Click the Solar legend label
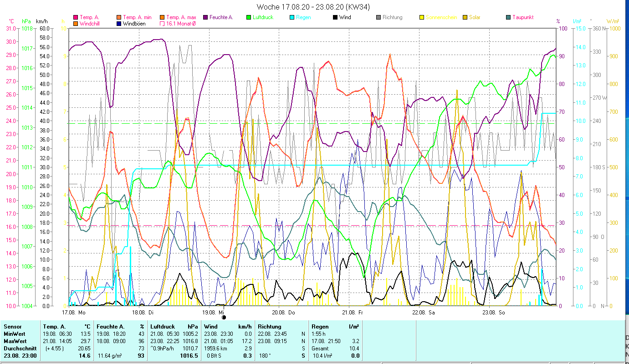Image resolution: width=629 pixels, height=364 pixels. (x=475, y=17)
